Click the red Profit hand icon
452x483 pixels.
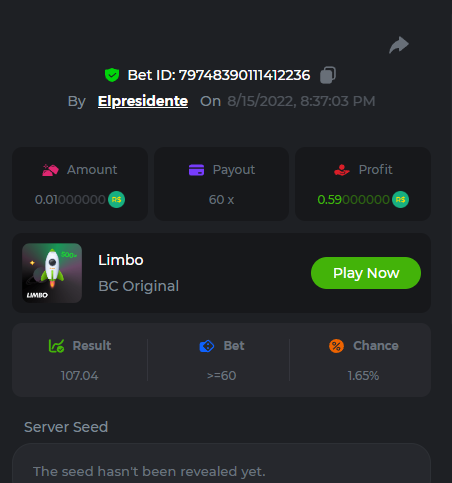click(342, 170)
